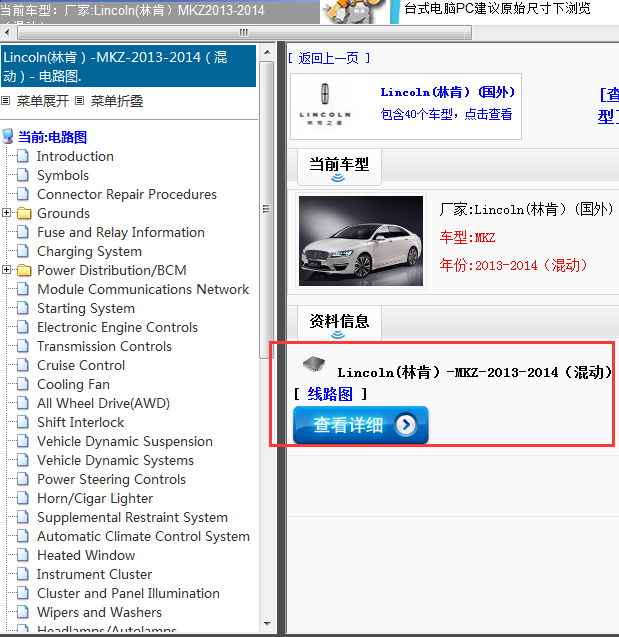The height and width of the screenshot is (637, 619).
Task: Click the page icon beside Supplemental Restraint System
Action: click(23, 517)
